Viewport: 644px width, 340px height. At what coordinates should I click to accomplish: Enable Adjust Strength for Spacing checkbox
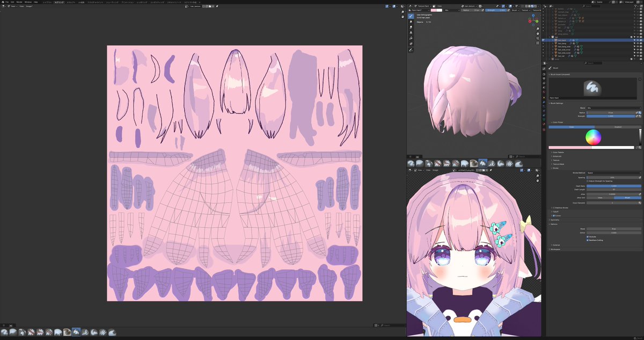(x=588, y=181)
